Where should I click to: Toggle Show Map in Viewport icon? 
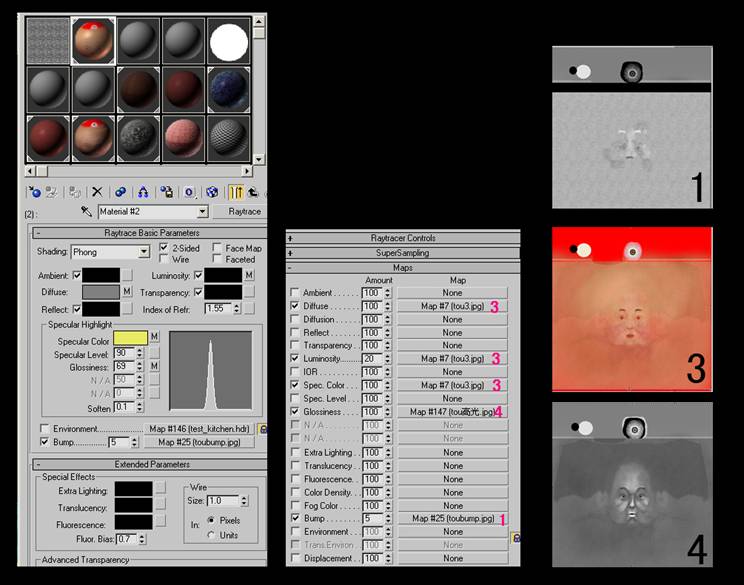pos(212,191)
